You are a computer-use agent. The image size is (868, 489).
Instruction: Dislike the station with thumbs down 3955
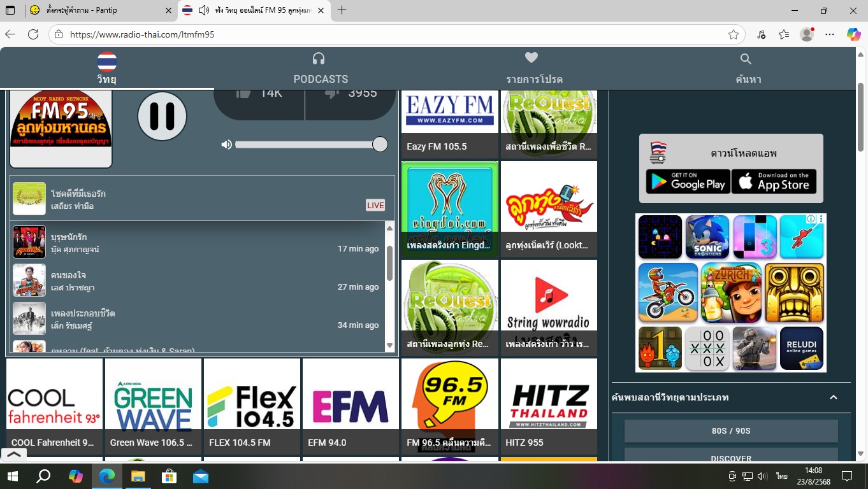click(351, 96)
